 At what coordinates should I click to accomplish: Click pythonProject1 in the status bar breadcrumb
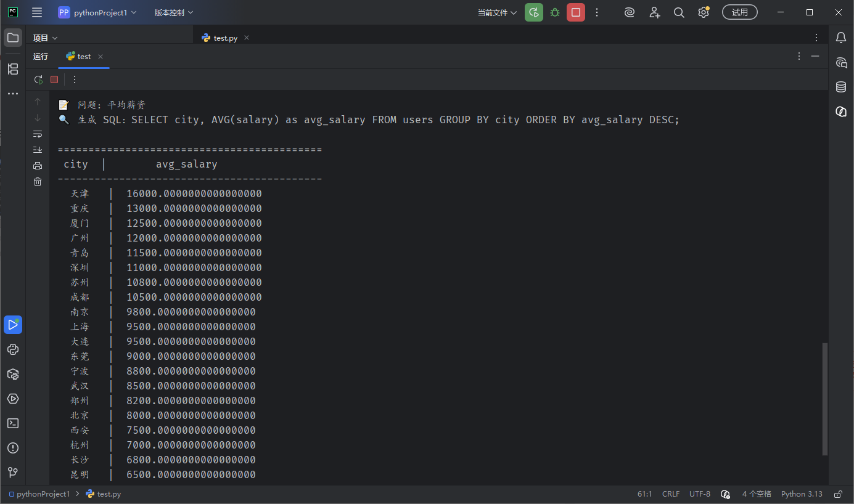pyautogui.click(x=39, y=494)
